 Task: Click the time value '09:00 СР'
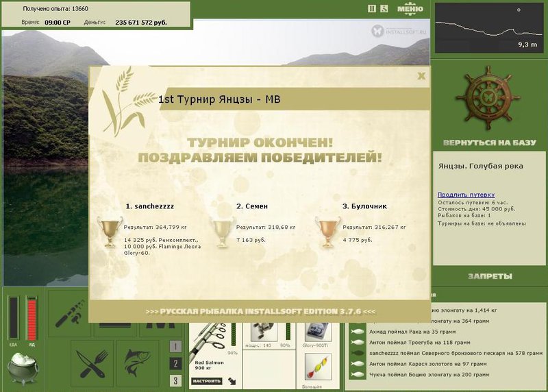pos(58,23)
